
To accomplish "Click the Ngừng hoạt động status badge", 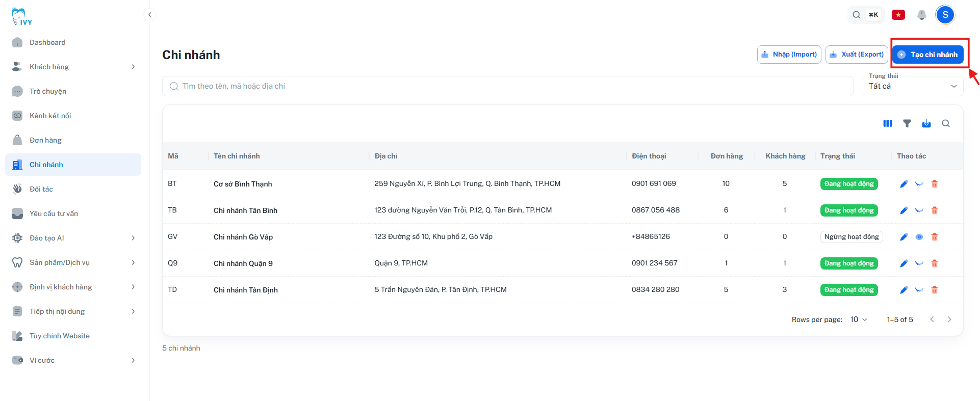I will click(x=852, y=237).
